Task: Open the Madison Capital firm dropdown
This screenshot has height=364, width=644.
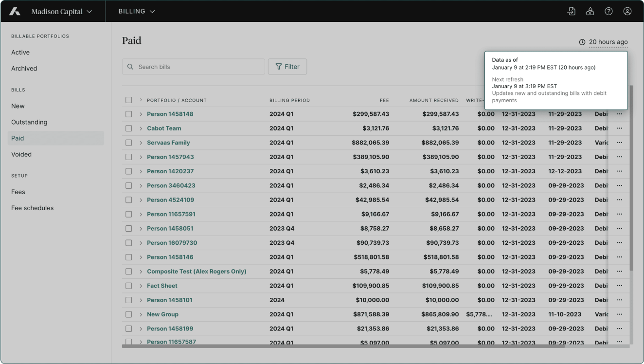Action: [61, 11]
